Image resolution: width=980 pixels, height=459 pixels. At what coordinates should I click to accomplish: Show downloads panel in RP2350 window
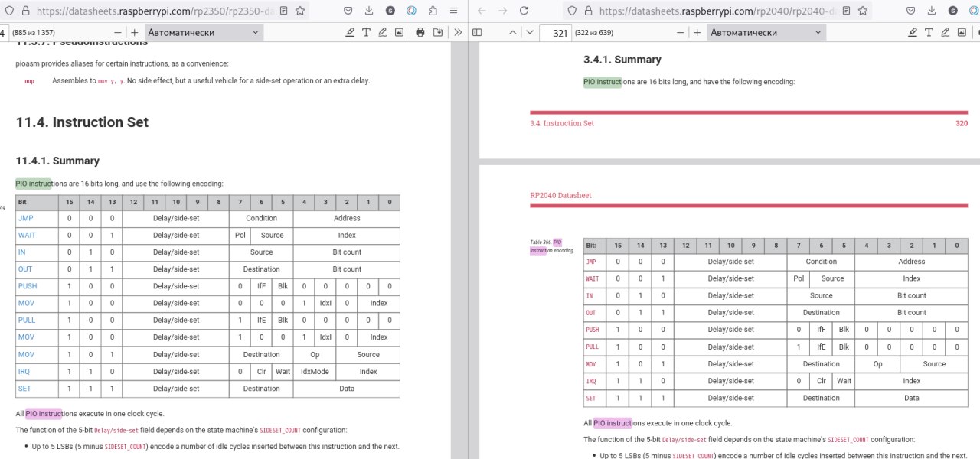click(370, 11)
